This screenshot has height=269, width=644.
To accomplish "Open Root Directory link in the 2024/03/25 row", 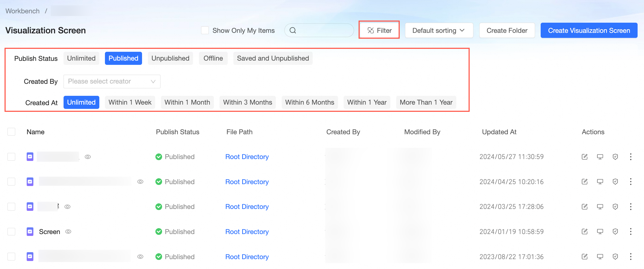I will [247, 207].
